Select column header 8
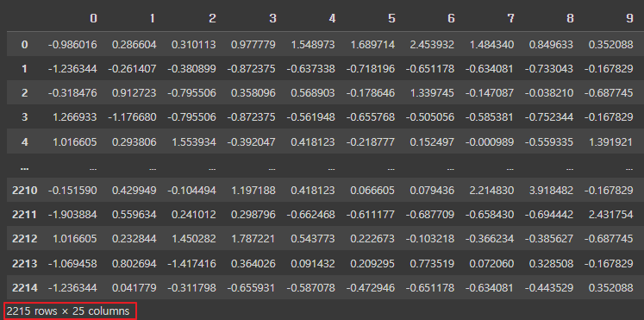Viewport: 644px width, 320px height. point(570,18)
